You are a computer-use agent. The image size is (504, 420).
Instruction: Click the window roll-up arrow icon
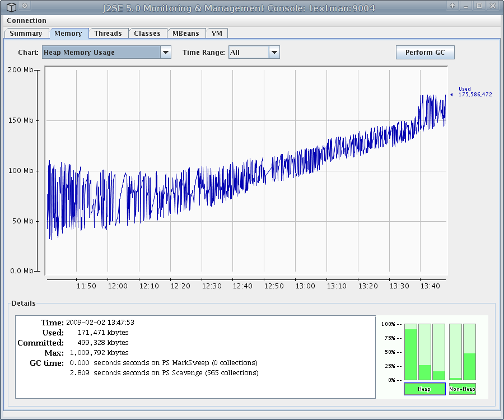click(x=452, y=6)
